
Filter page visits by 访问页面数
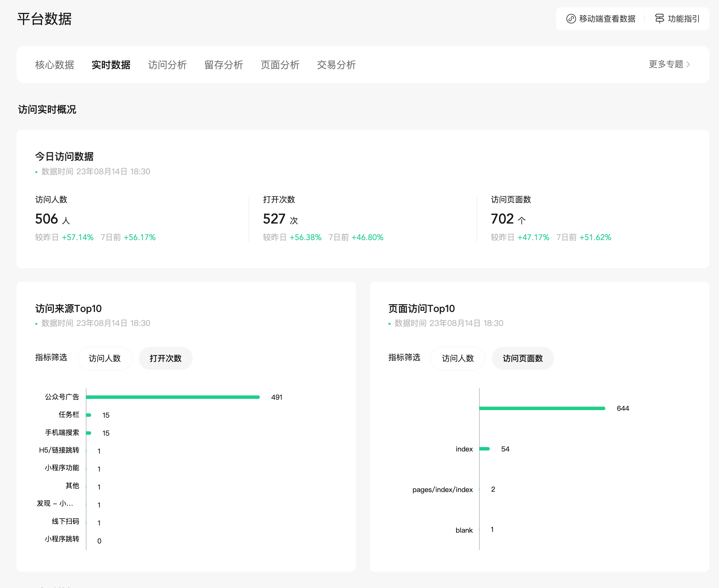click(522, 358)
